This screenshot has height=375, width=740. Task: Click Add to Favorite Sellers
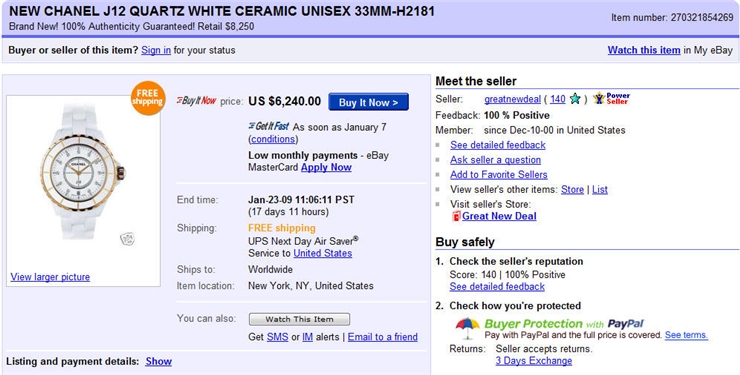(498, 175)
